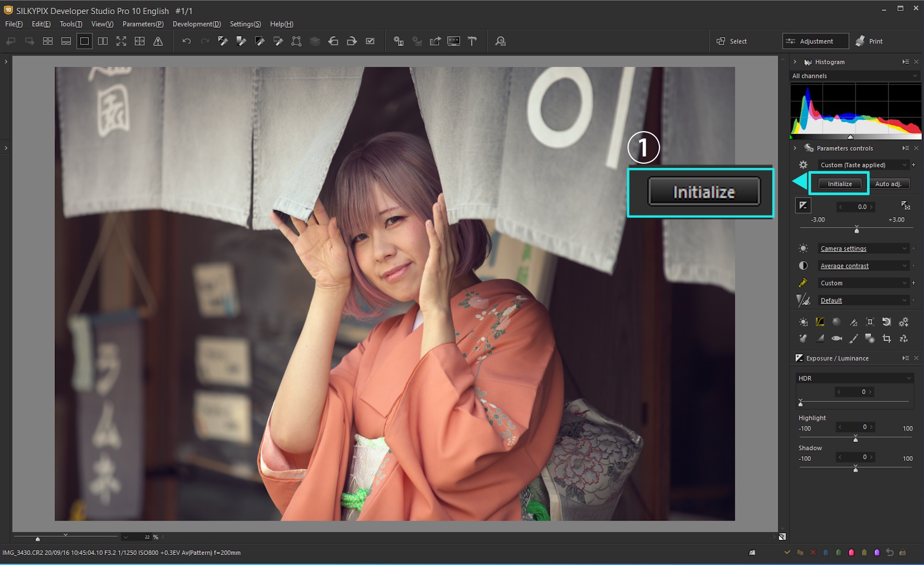Click the yellow color paint tube icon
Image resolution: width=924 pixels, height=565 pixels.
[x=803, y=283]
